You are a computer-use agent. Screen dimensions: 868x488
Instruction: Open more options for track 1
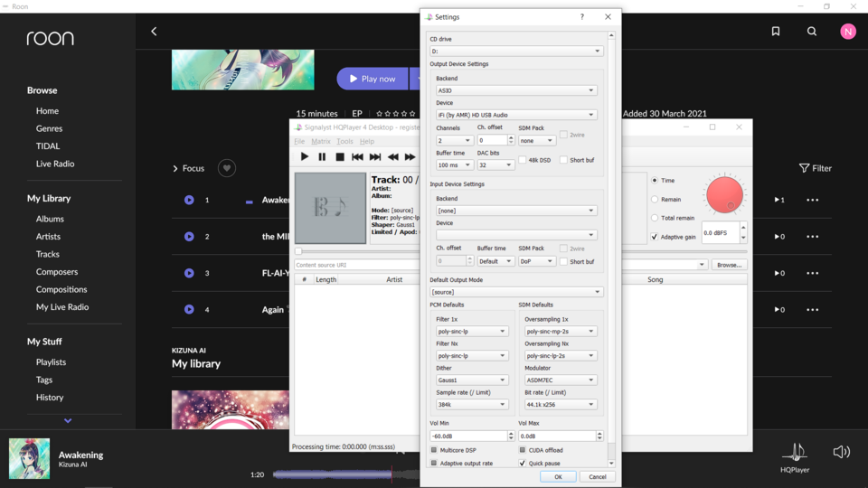pyautogui.click(x=812, y=200)
